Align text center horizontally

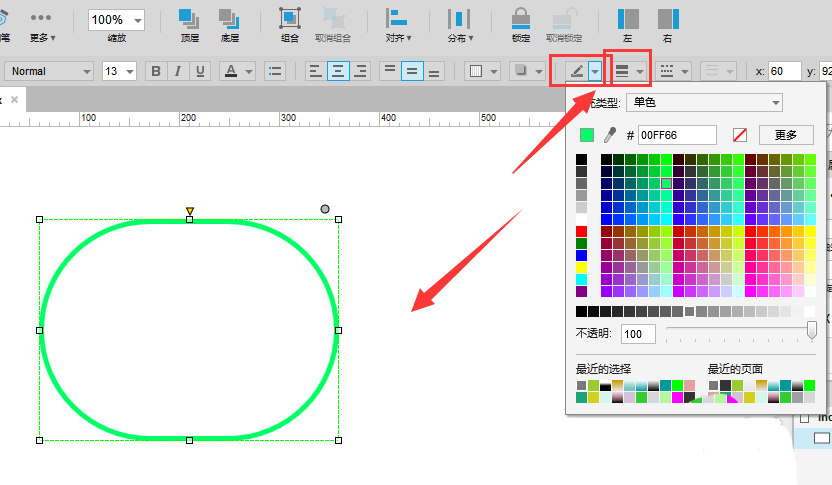click(338, 71)
